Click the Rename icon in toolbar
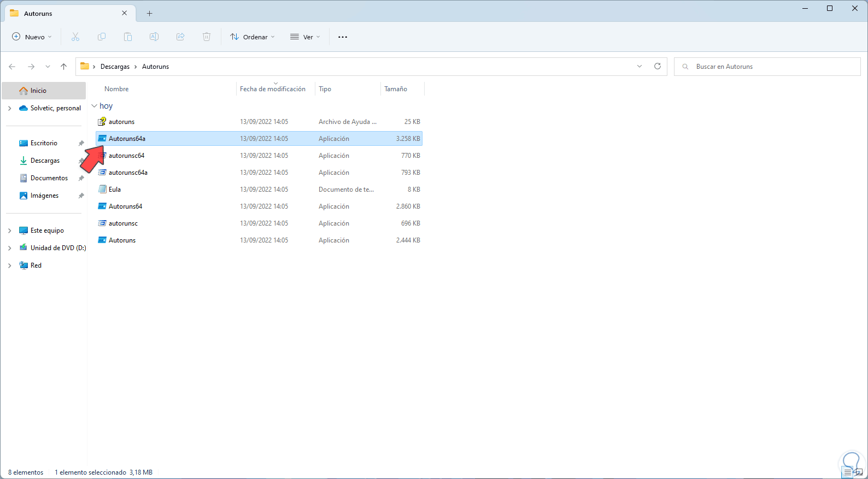The height and width of the screenshot is (479, 868). click(x=154, y=37)
